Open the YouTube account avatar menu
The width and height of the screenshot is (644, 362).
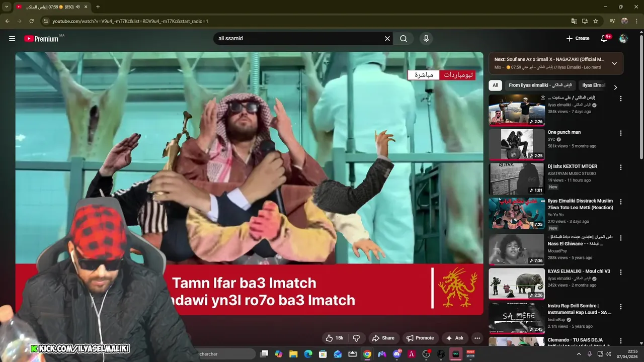pyautogui.click(x=623, y=38)
